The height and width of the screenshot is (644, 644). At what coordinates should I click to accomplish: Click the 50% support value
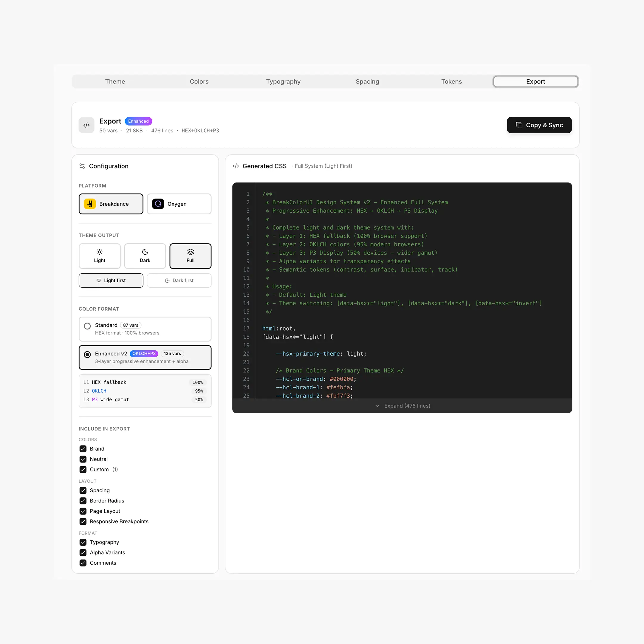coord(199,400)
